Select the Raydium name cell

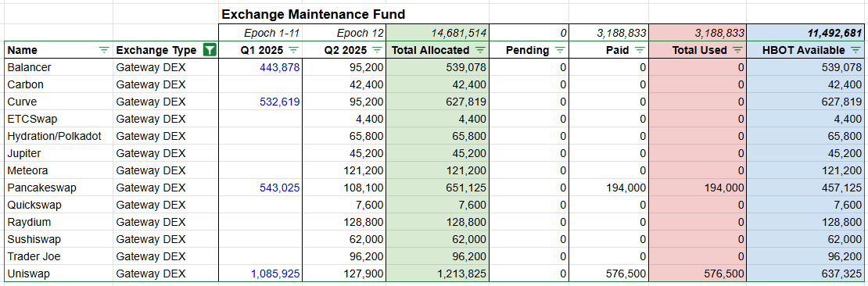tap(58, 222)
